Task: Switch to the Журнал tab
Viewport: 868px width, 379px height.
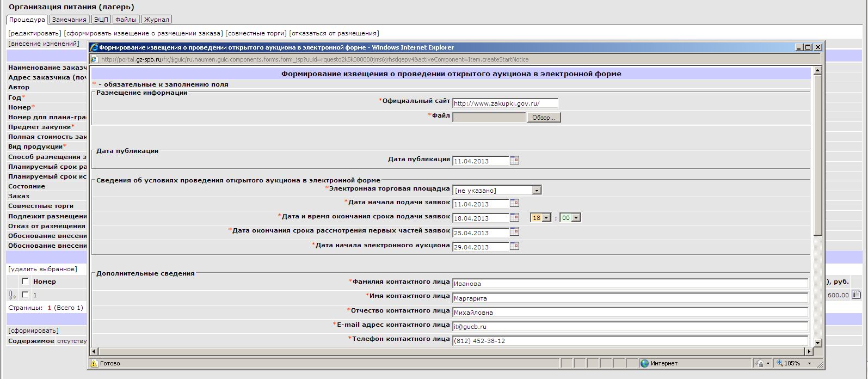Action: point(157,20)
